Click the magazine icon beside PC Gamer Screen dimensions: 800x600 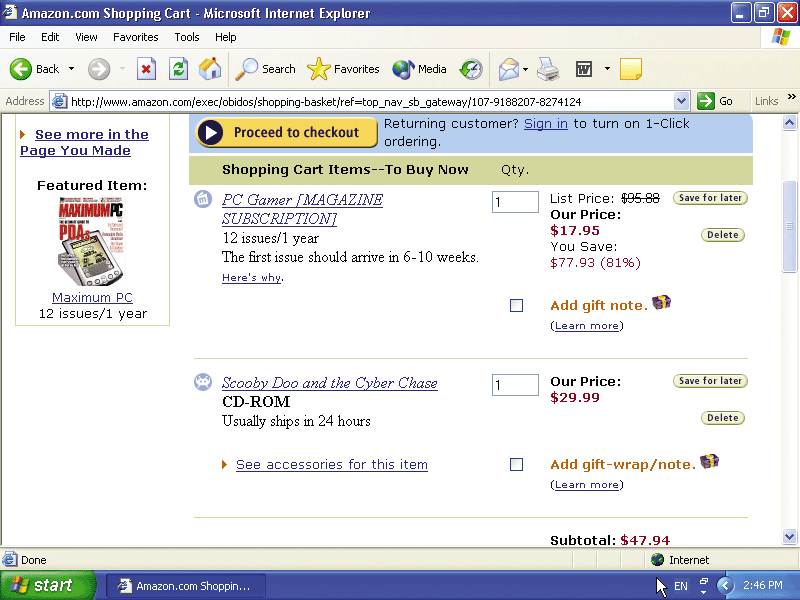pos(203,199)
